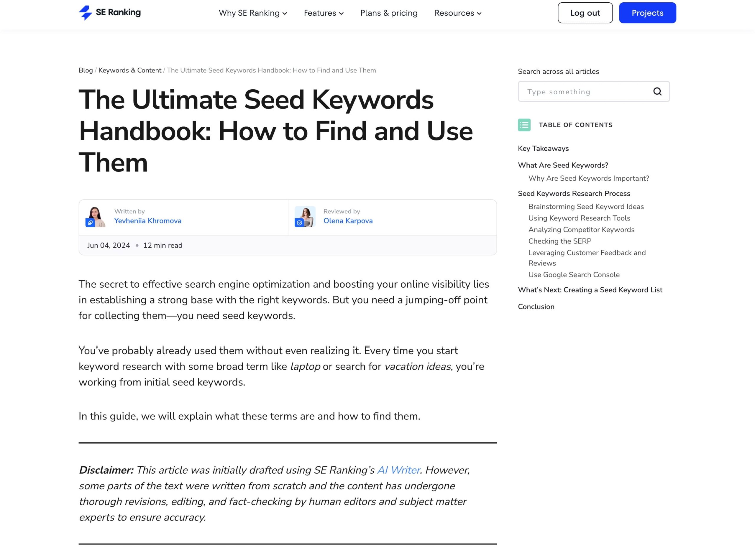Screen dimensions: 755x560
Task: Click the search magnifier icon
Action: point(658,91)
